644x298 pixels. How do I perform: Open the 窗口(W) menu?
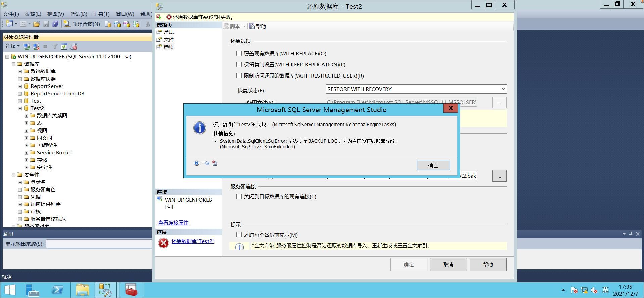[125, 14]
